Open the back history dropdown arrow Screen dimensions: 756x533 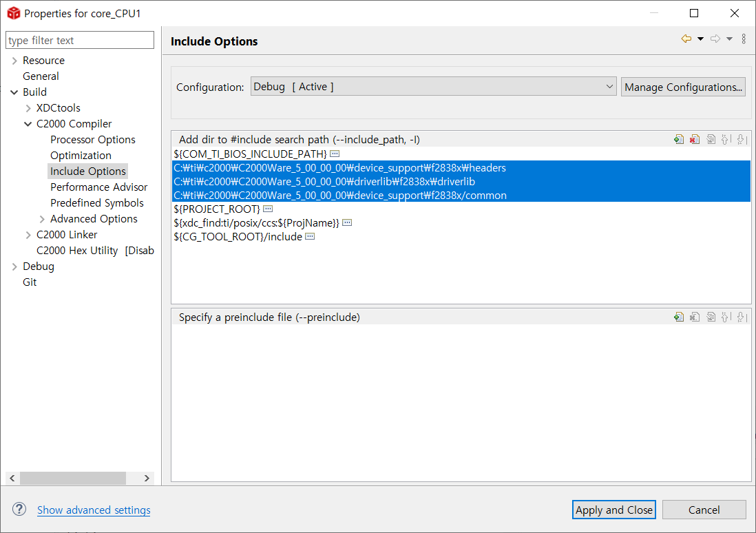click(x=700, y=39)
